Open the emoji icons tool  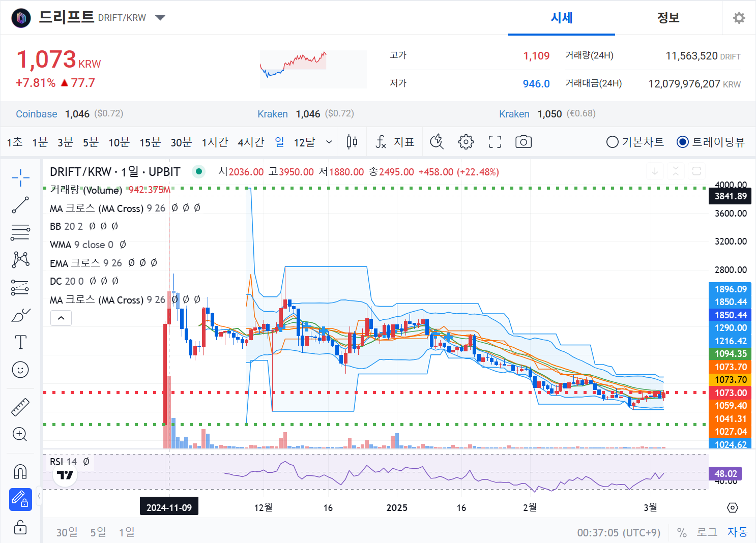click(20, 370)
